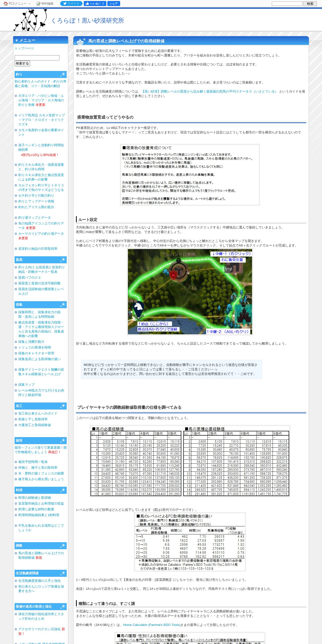This screenshot has height=644, width=322.
Task: Open アクセサリーのクロン石強化 link
Action: [x=39, y=629]
